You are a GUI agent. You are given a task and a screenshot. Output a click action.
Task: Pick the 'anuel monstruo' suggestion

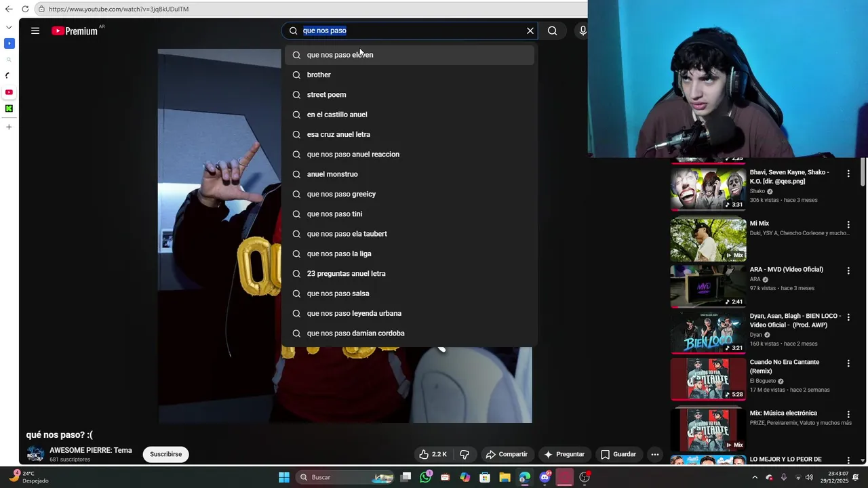(x=410, y=174)
